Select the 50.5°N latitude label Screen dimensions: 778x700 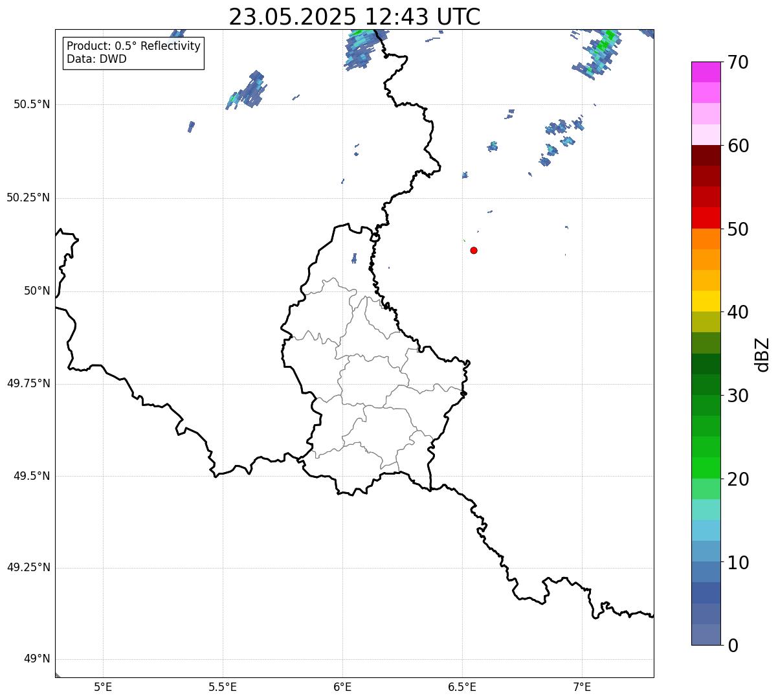point(32,104)
